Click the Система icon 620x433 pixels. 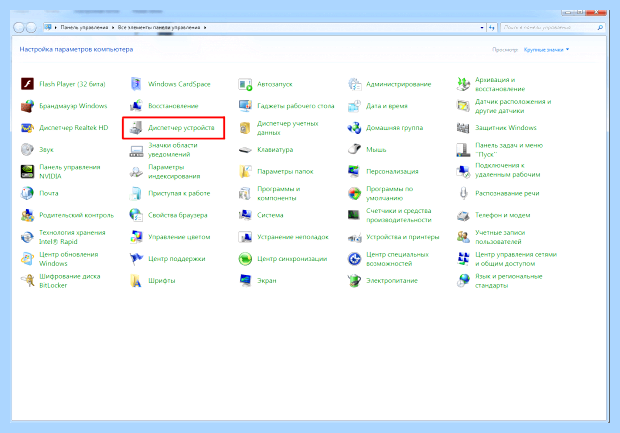tap(245, 215)
